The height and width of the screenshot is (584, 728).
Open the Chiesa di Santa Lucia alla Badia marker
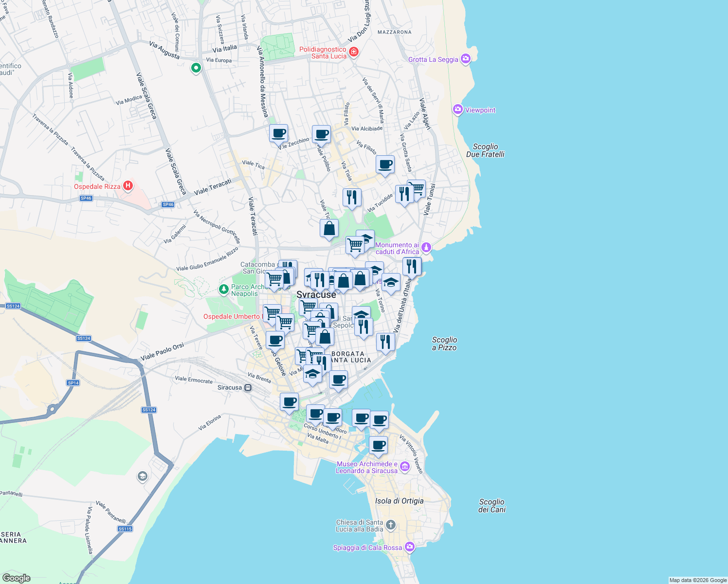[x=391, y=525]
